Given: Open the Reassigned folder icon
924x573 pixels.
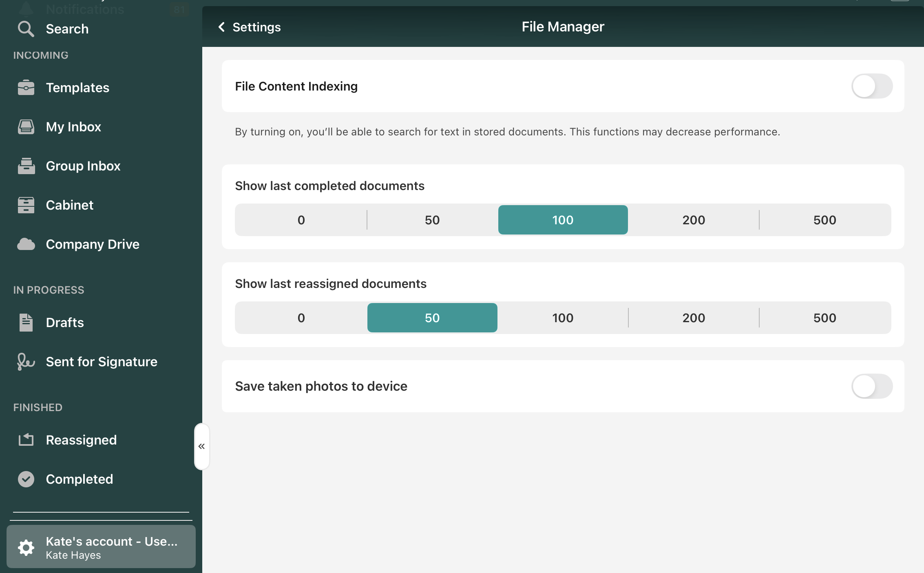Looking at the screenshot, I should point(26,440).
